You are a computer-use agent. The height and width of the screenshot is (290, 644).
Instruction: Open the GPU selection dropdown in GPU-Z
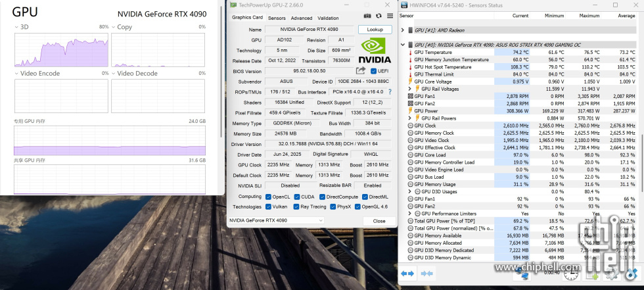pyautogui.click(x=276, y=220)
